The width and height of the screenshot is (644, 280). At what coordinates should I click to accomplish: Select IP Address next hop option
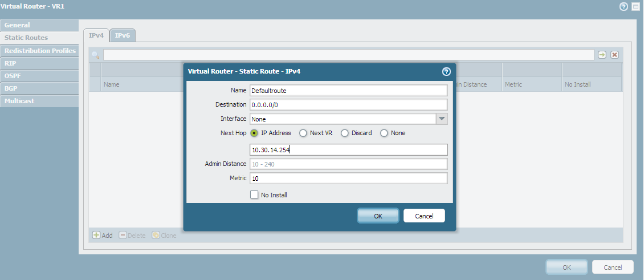(x=254, y=133)
